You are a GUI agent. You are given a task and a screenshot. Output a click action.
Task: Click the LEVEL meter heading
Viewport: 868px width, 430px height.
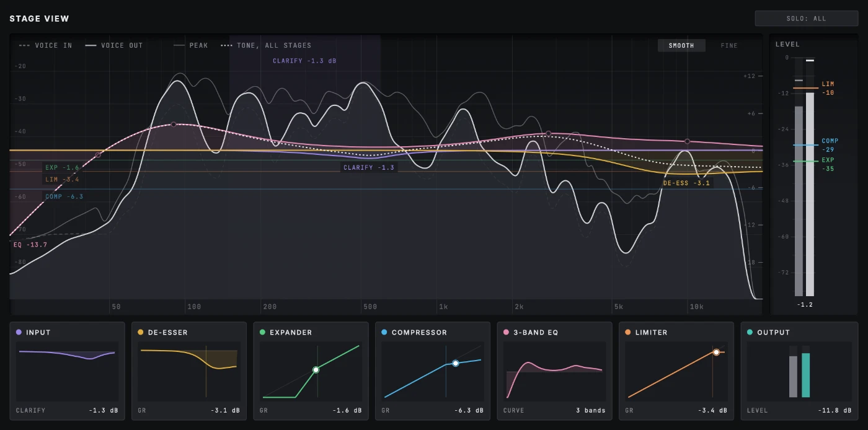point(787,44)
